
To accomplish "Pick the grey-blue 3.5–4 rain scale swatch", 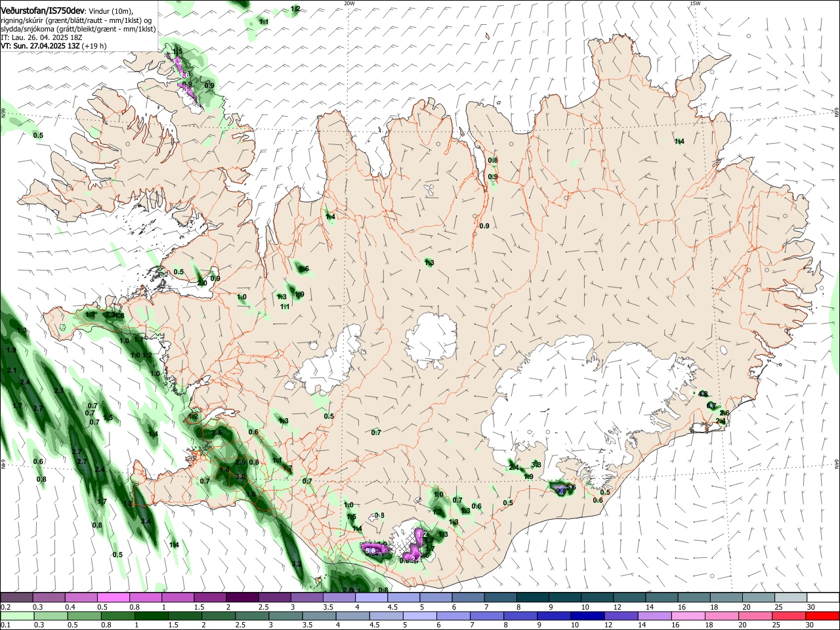I will click(x=319, y=616).
